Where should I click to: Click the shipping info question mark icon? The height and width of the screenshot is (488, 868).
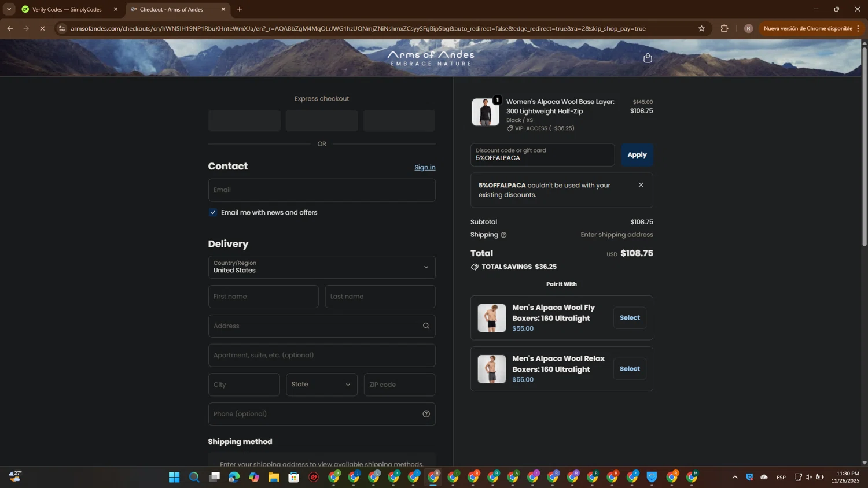click(503, 235)
